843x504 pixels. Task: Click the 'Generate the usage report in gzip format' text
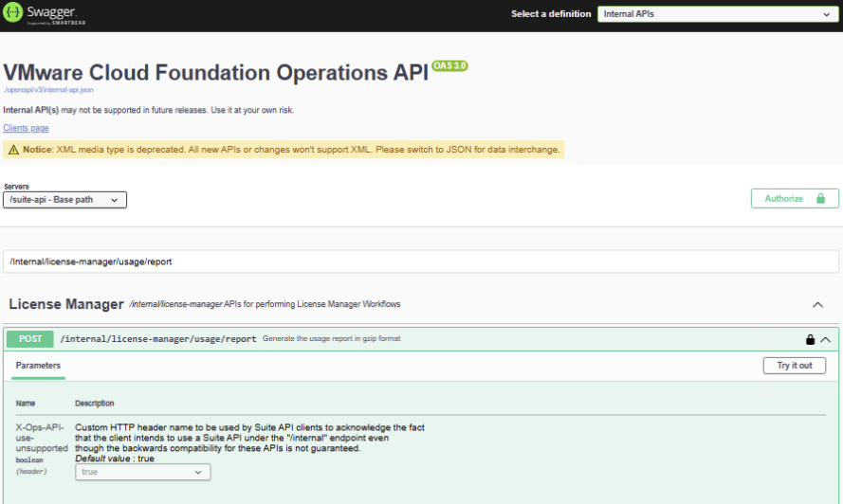pyautogui.click(x=332, y=338)
